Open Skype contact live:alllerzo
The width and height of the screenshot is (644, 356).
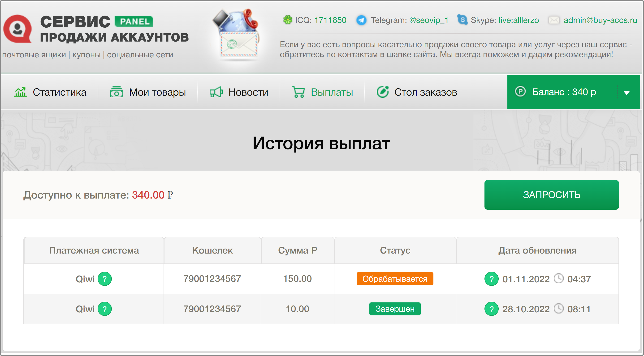[519, 20]
